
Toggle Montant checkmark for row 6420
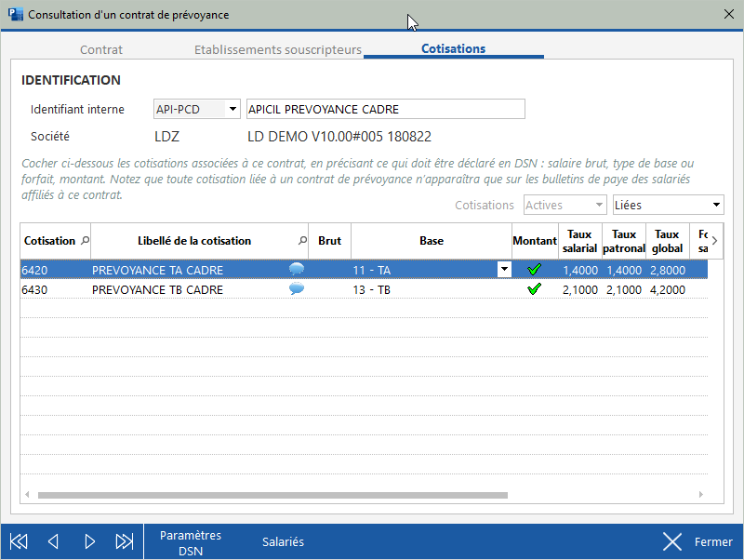pos(534,270)
